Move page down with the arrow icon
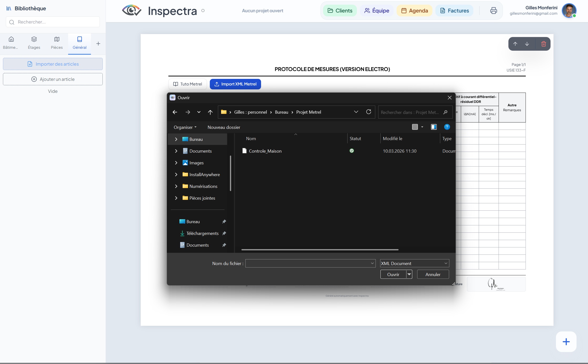The width and height of the screenshot is (588, 364). point(527,44)
